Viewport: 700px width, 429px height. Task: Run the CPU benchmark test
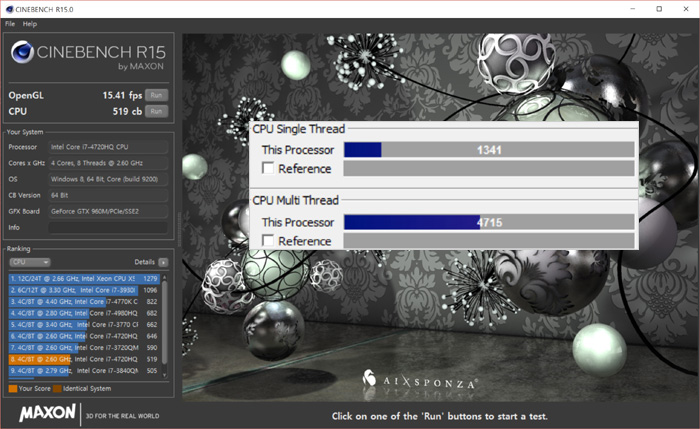(x=156, y=111)
